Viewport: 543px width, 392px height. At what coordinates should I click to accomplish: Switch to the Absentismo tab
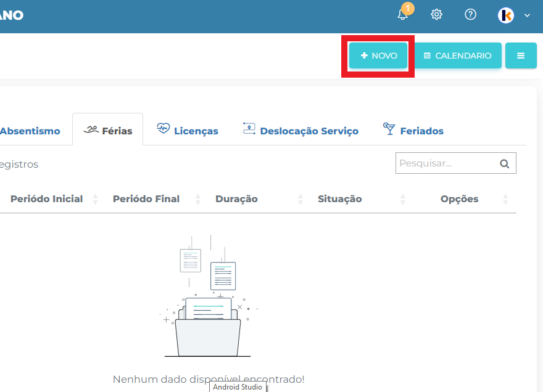(30, 131)
